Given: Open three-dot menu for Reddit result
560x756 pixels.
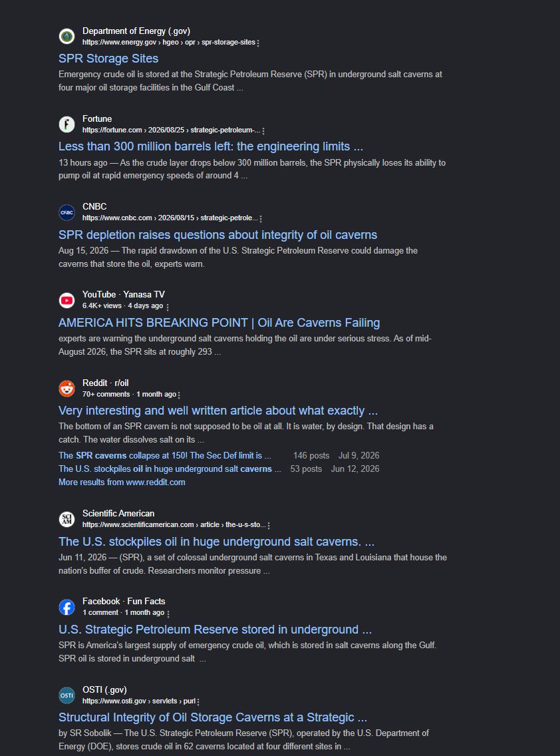Looking at the screenshot, I should [x=179, y=395].
